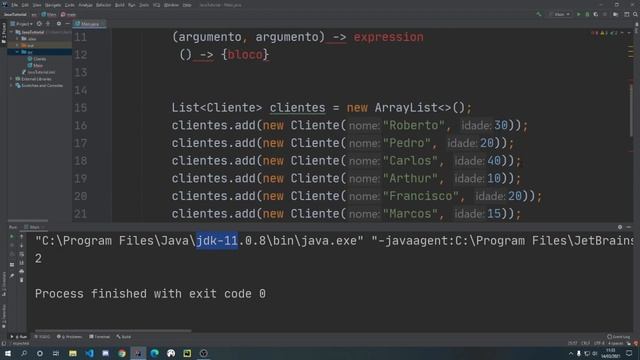Toggle the Favorites side tool button
The height and width of the screenshot is (360, 640).
[x=4, y=316]
